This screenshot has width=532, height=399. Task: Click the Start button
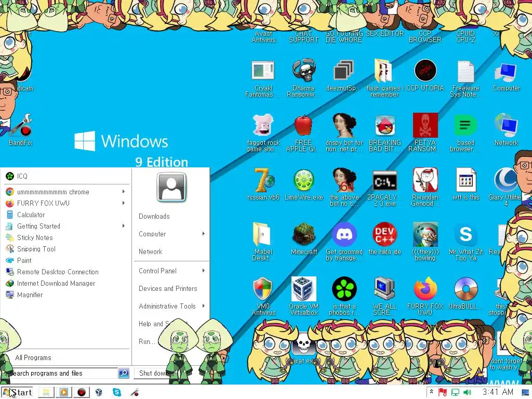coord(17,392)
